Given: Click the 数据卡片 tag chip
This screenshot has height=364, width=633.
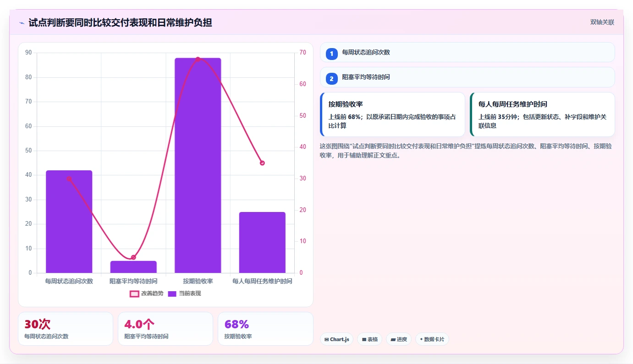Looking at the screenshot, I should 432,339.
